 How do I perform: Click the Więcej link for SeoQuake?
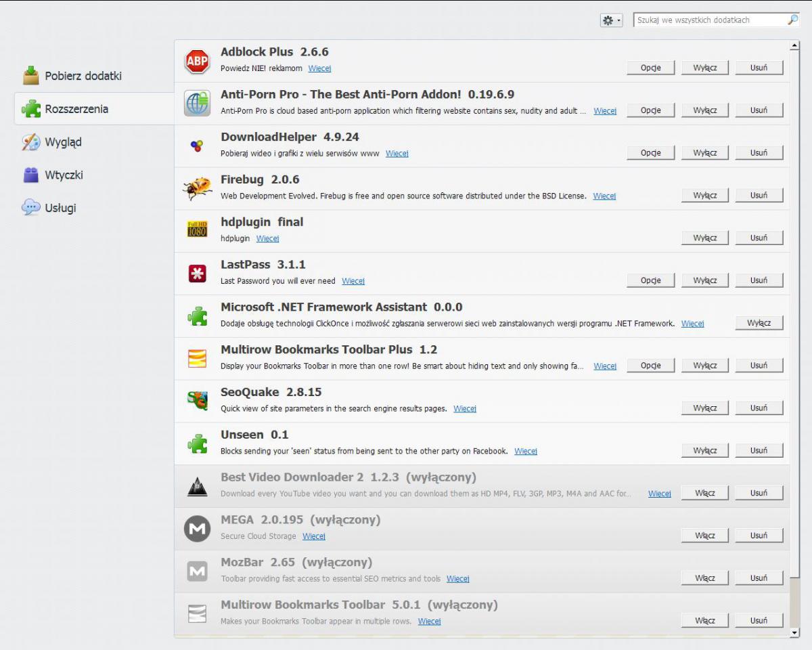(x=465, y=409)
